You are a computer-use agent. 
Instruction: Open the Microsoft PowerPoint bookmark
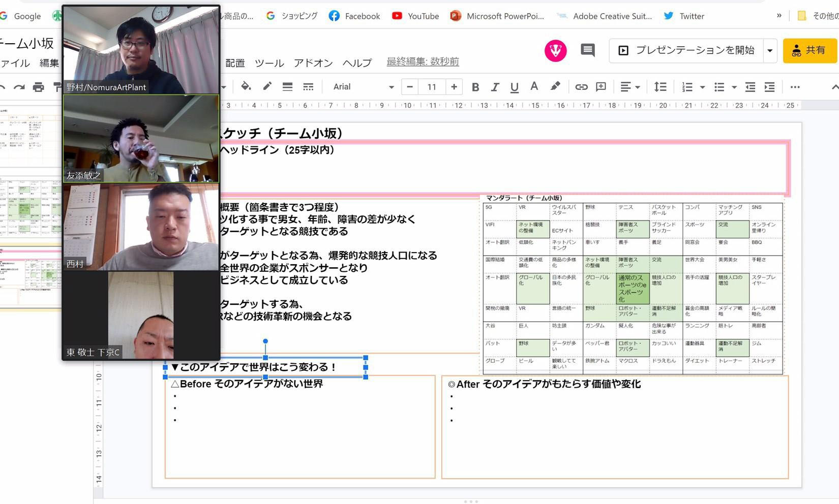497,16
